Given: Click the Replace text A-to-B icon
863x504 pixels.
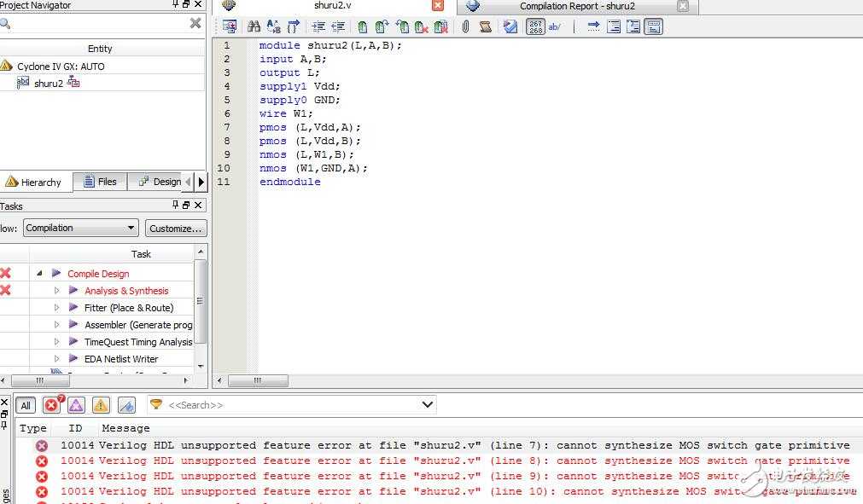Looking at the screenshot, I should 273,26.
